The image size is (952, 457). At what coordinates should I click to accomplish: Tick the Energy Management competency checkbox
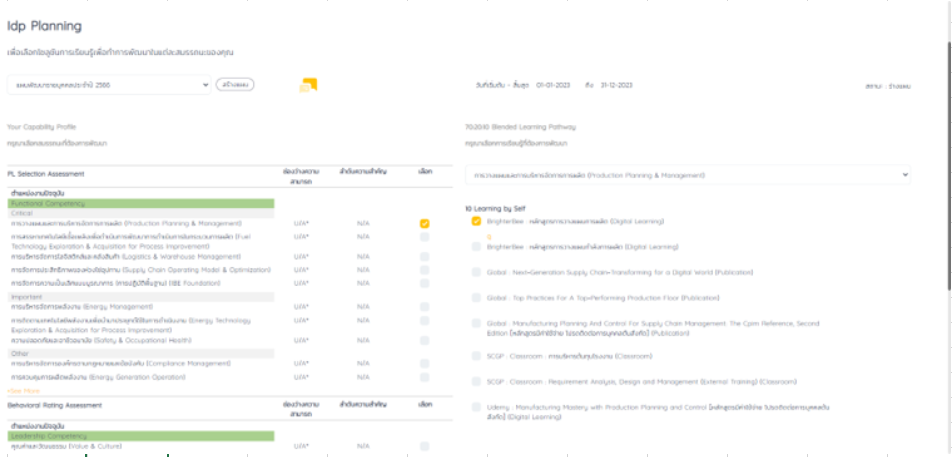coord(425,307)
